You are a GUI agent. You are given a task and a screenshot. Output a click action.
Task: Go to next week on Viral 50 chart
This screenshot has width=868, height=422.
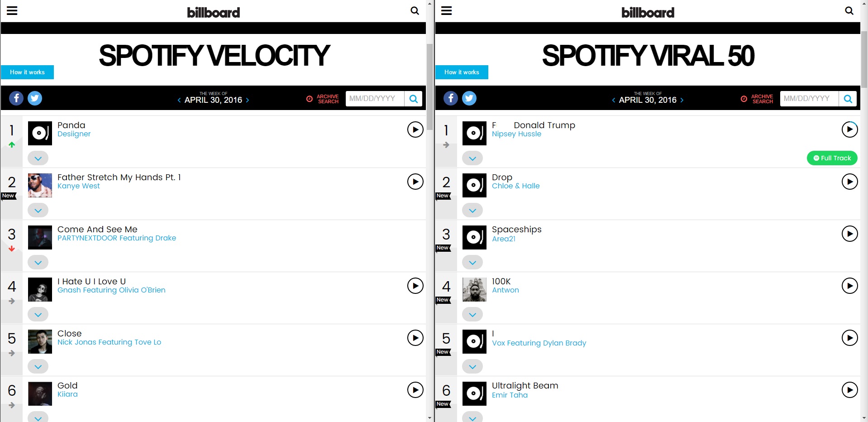click(x=682, y=100)
